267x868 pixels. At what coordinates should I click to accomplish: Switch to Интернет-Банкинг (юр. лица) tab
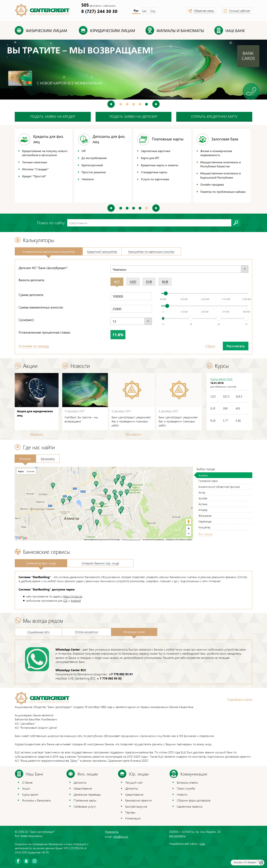[100, 563]
